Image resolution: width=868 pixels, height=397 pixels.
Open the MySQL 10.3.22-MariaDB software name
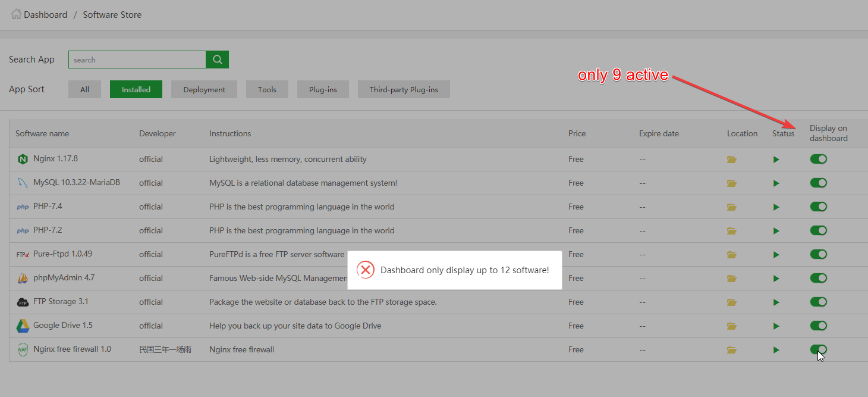click(77, 183)
